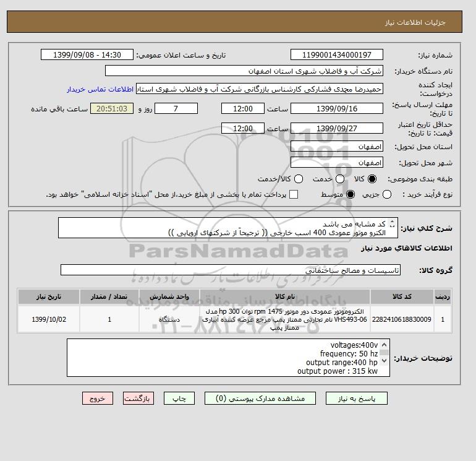Click the جزئیات اطلاعات نیاز header title
Image resolution: width=476 pixels, height=461 pixels.
(x=415, y=22)
